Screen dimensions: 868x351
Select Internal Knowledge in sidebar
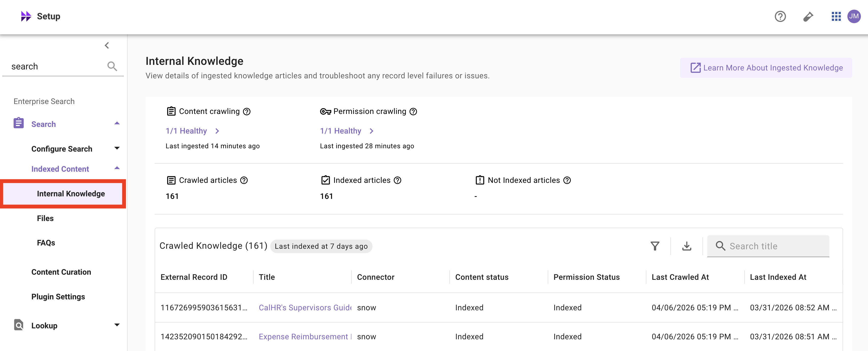coord(63,194)
